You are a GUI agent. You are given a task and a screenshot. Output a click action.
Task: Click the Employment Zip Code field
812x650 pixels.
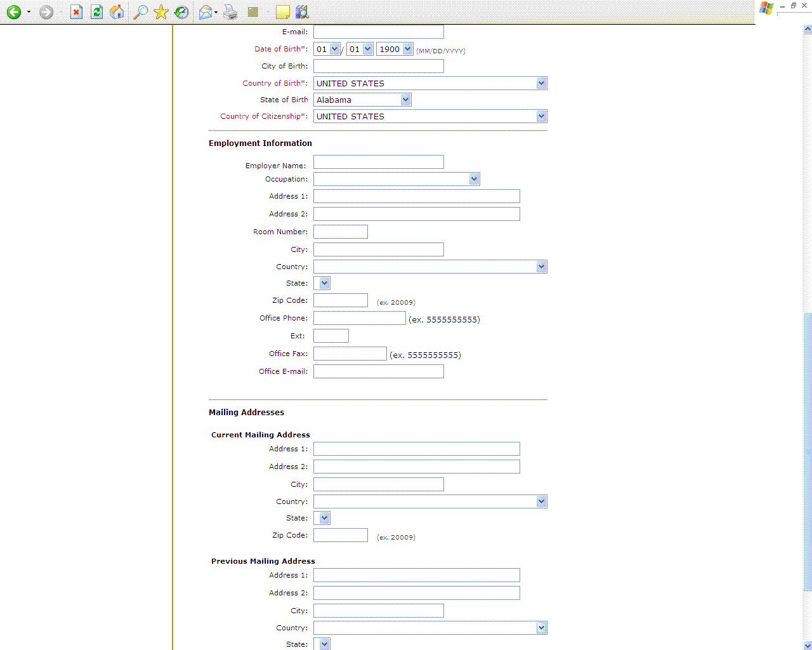tap(341, 300)
